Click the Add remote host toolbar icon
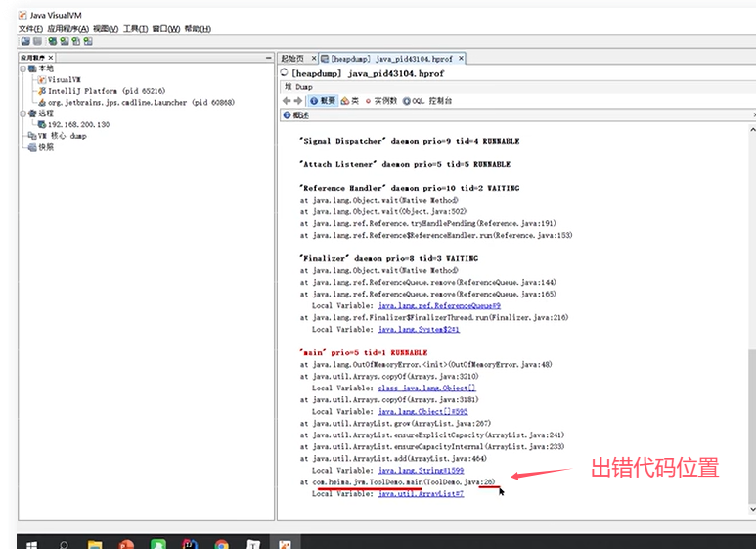The height and width of the screenshot is (549, 756). pyautogui.click(x=65, y=41)
